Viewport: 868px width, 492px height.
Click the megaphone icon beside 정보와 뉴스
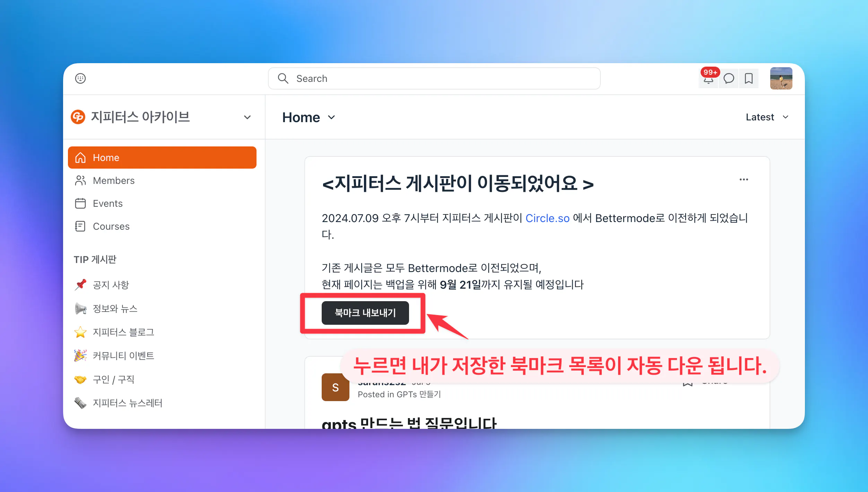[x=80, y=308]
